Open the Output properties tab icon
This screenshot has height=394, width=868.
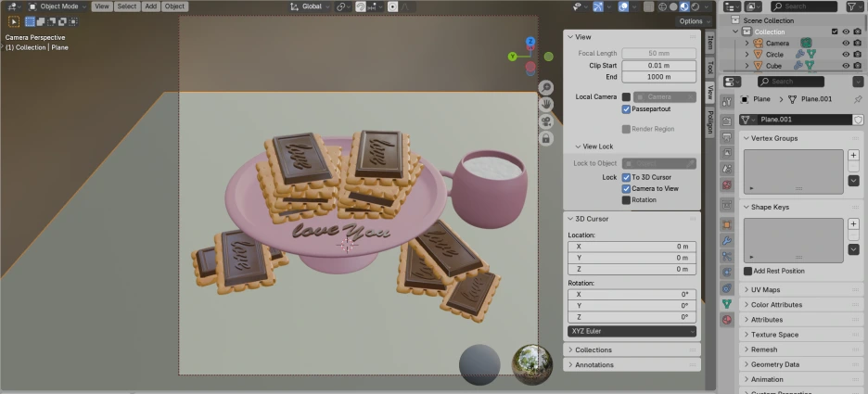(727, 137)
